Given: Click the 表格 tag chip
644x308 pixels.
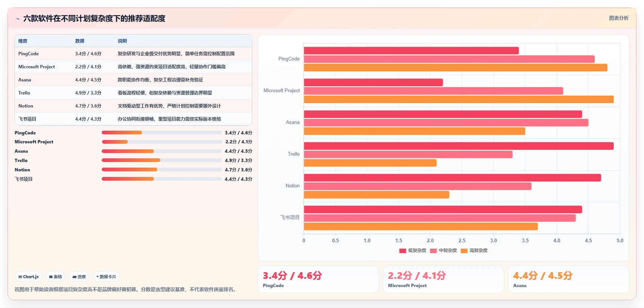Looking at the screenshot, I should tap(55, 277).
